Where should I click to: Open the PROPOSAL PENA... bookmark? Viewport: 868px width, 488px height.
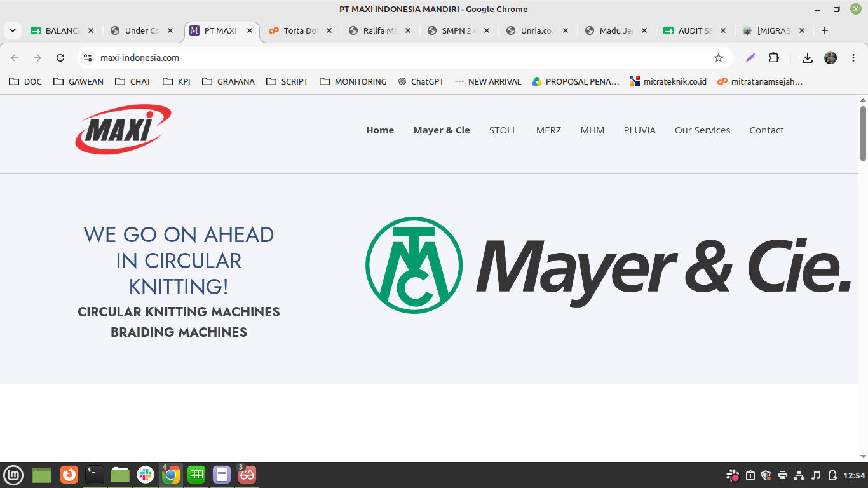[x=576, y=81]
